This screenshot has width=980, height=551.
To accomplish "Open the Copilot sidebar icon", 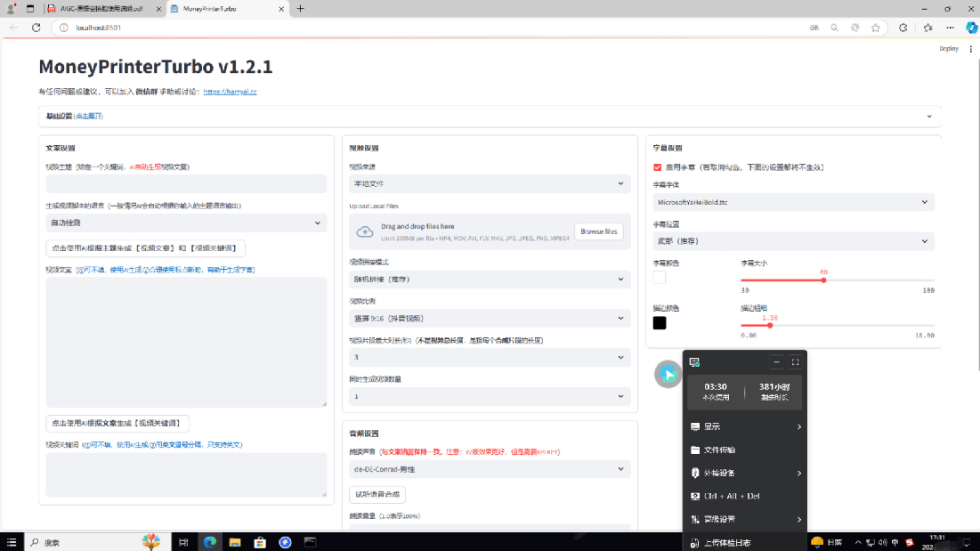I will (x=971, y=28).
